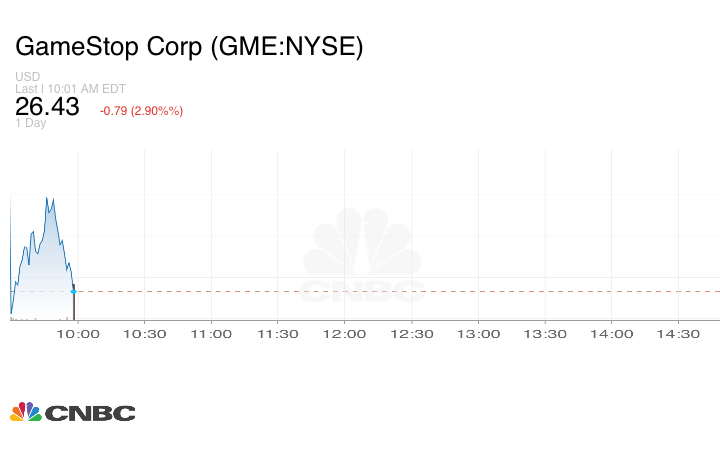Click the GameStop Corp (GME:NYSE) title
The width and height of the screenshot is (720, 450).
point(189,46)
